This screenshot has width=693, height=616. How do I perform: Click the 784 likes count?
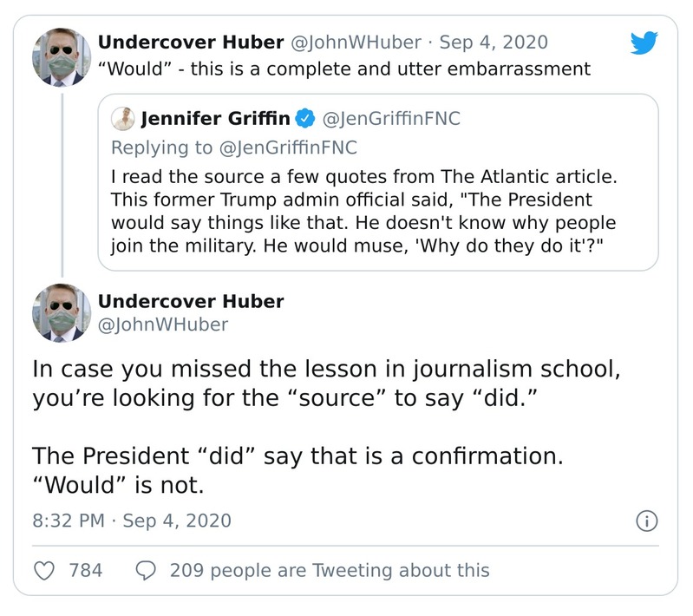[x=85, y=570]
